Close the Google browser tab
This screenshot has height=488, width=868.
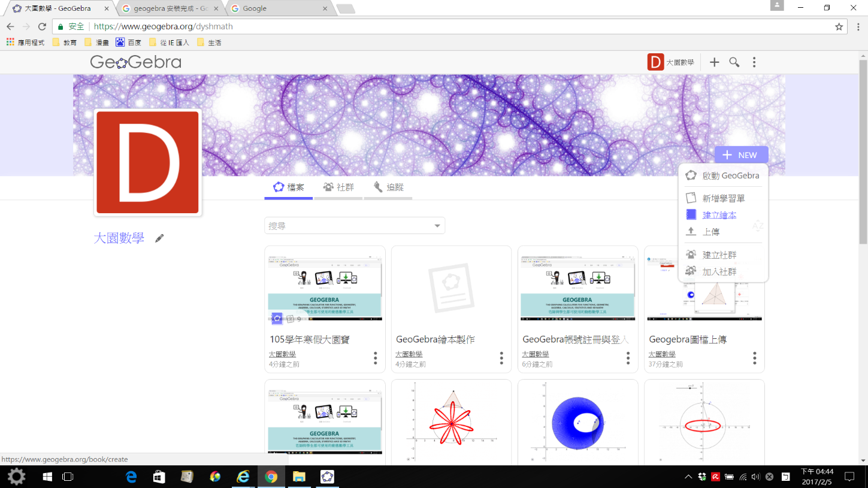pos(325,8)
